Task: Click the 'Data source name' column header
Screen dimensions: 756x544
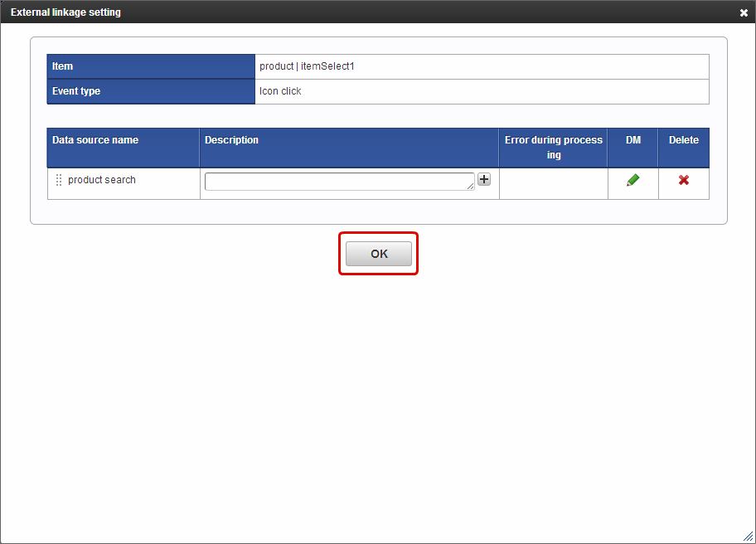Action: (124, 148)
